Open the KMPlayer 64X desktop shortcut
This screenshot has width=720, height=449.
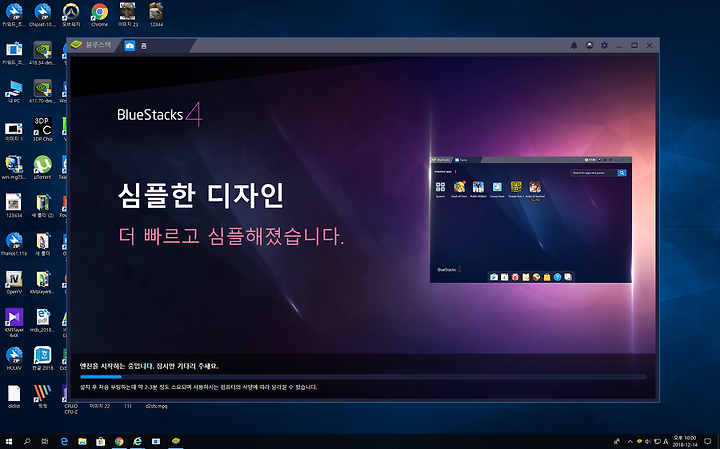14,323
